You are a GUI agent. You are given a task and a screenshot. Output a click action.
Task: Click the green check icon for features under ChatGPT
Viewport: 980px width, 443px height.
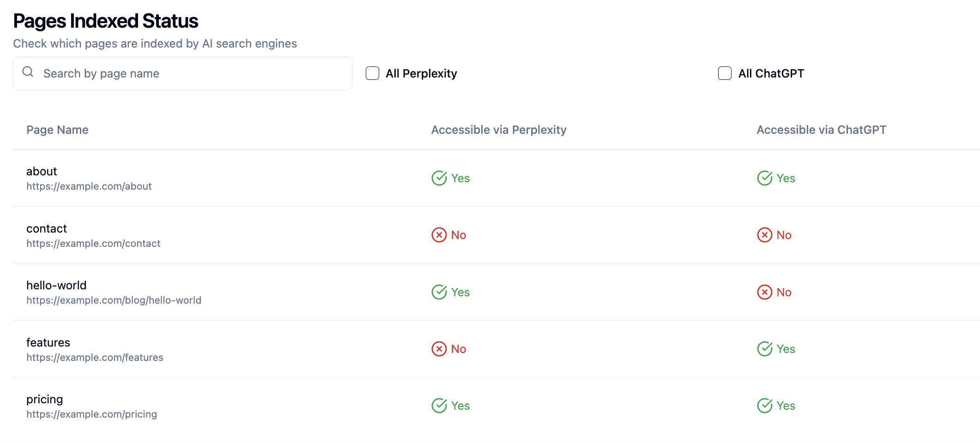click(765, 348)
